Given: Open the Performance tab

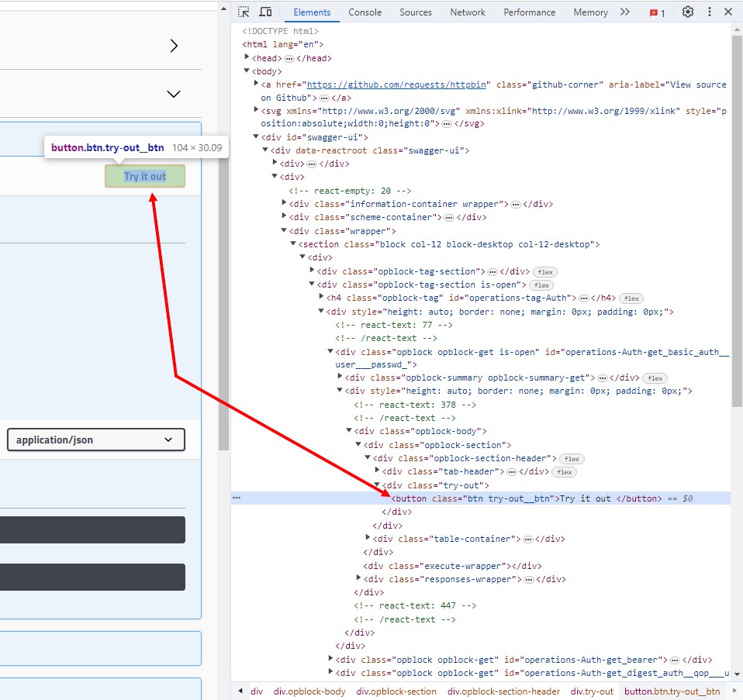Looking at the screenshot, I should click(529, 12).
